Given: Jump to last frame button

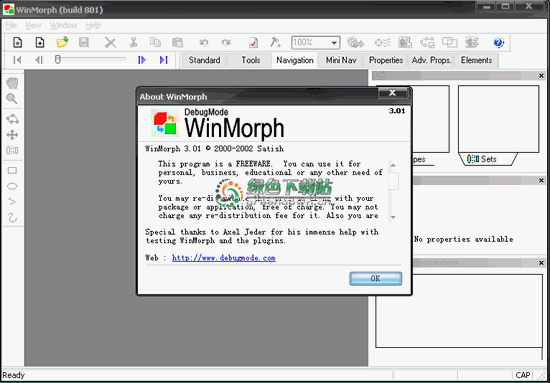Looking at the screenshot, I should [x=163, y=60].
